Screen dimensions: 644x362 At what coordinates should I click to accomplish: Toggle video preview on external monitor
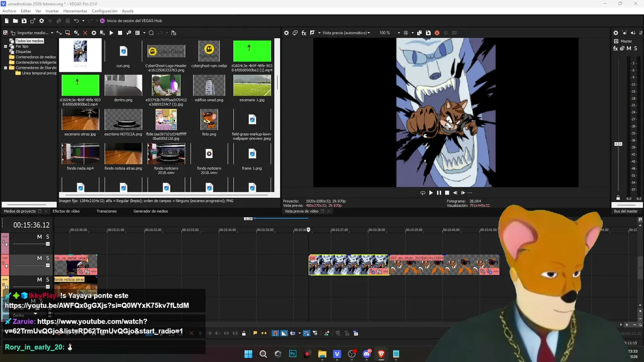click(x=295, y=33)
